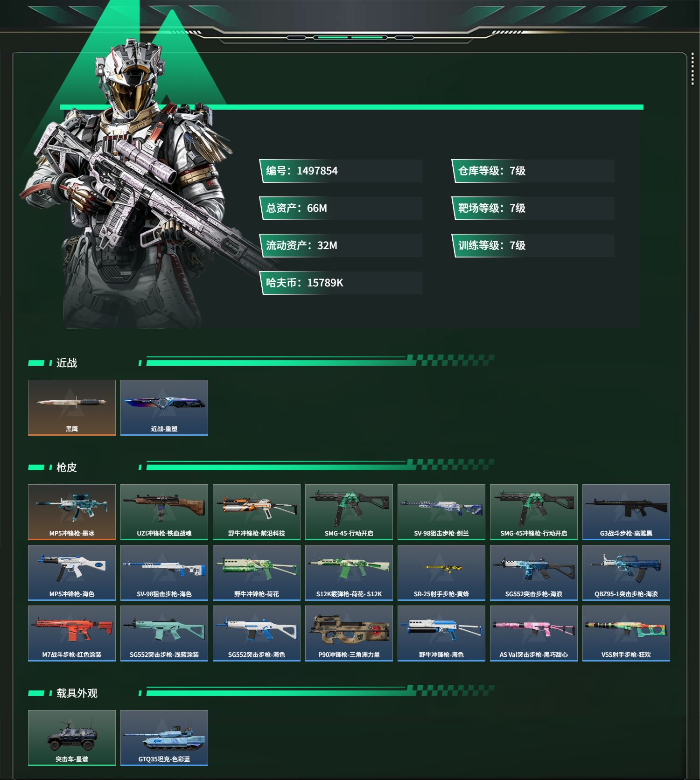Screen dimensions: 700x780
Task: Click the 载具外观 section heading
Action: (x=77, y=693)
